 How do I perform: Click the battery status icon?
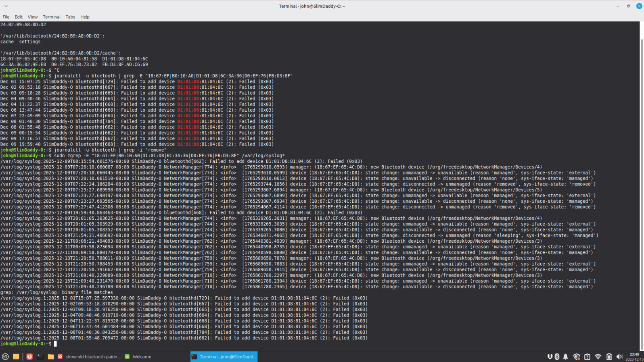tap(609, 357)
